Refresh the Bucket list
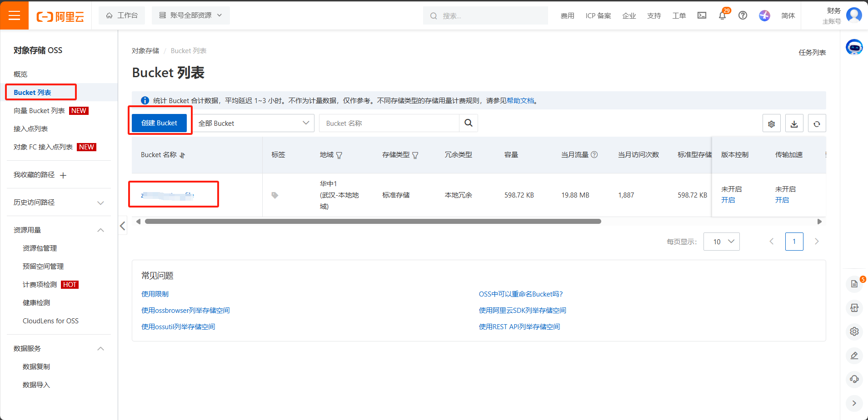 click(x=817, y=123)
